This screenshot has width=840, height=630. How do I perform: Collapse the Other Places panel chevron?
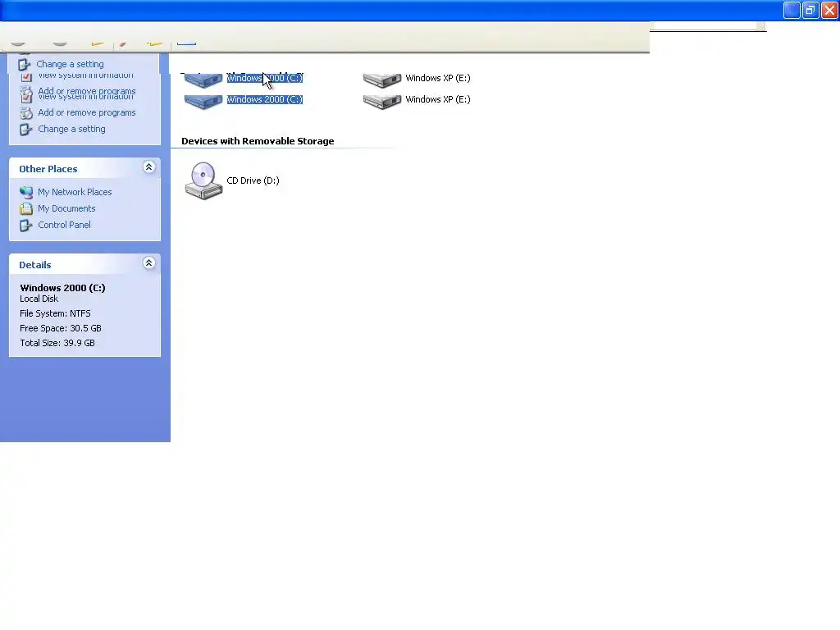149,167
